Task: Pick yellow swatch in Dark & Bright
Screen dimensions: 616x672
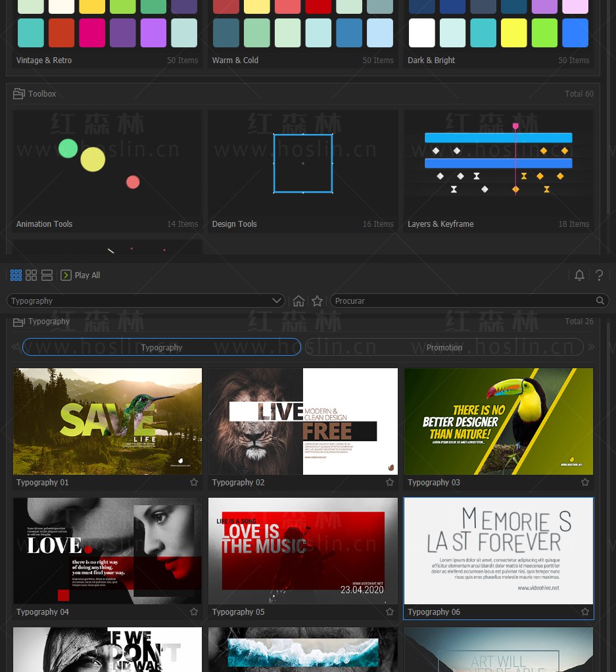Action: pos(513,33)
